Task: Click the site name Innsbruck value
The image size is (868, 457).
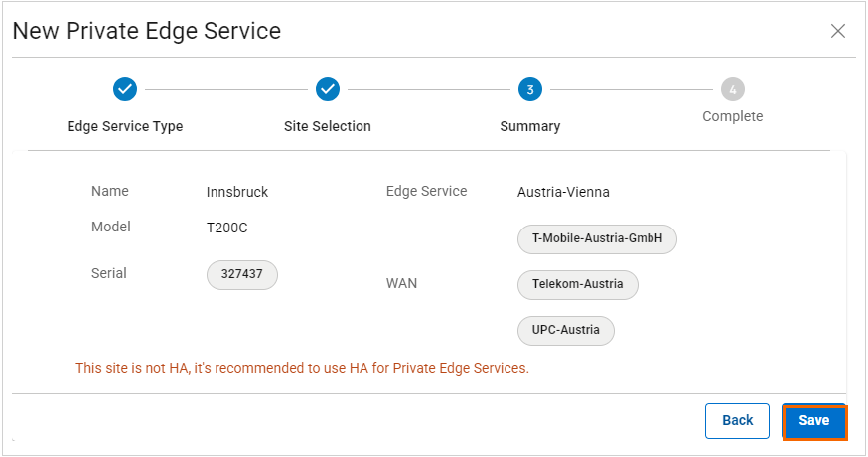Action: 237,192
